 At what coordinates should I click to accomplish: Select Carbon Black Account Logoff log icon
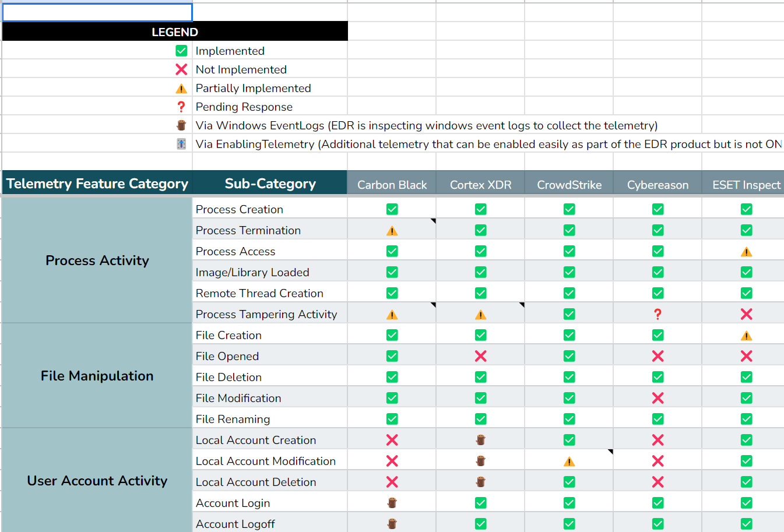[x=392, y=524]
